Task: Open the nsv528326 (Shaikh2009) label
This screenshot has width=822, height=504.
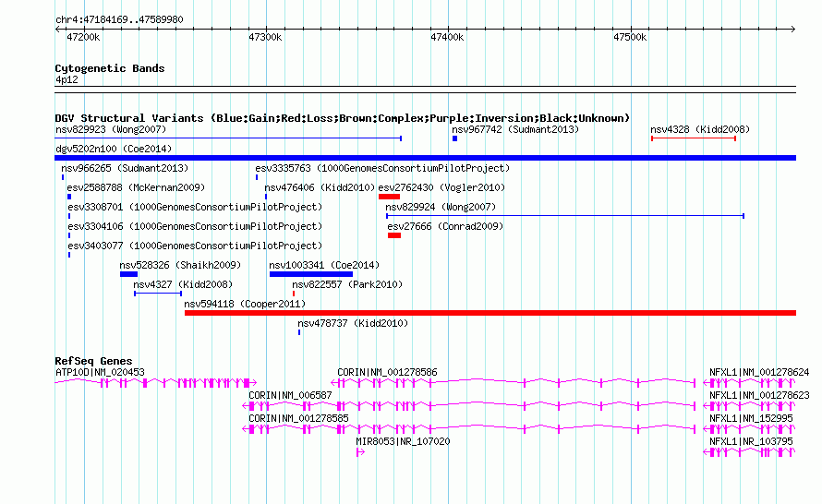Action: 180,265
